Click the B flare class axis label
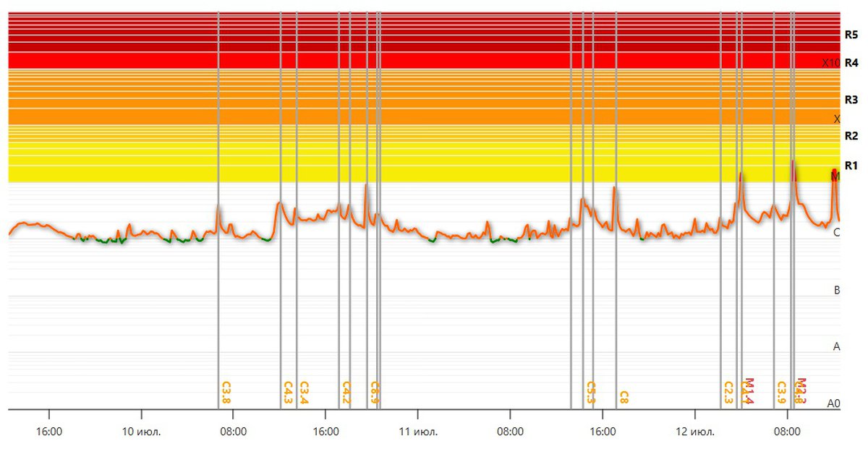This screenshot has width=868, height=449. pyautogui.click(x=837, y=290)
